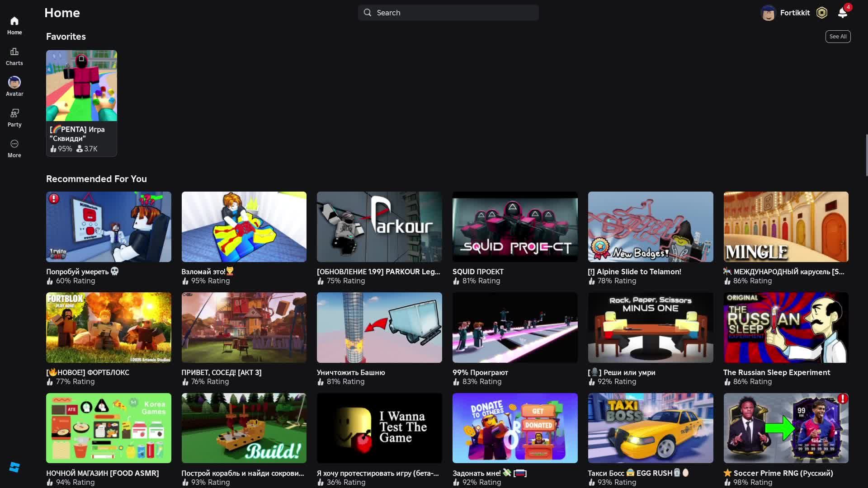868x488 pixels.
Task: Open the Charts sidebar icon
Action: point(14,52)
